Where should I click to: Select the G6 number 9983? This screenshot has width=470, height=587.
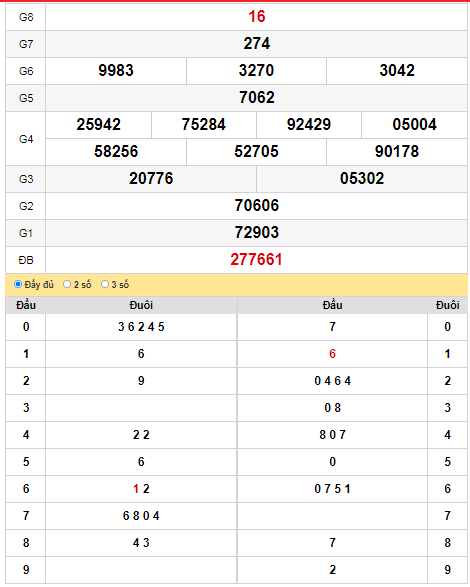(116, 70)
